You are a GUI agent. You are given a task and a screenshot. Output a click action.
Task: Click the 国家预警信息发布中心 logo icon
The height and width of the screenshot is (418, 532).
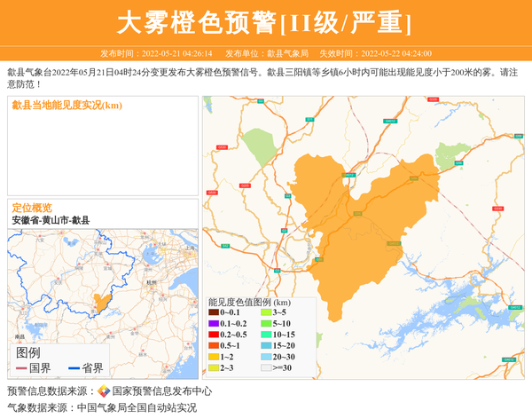(104, 391)
